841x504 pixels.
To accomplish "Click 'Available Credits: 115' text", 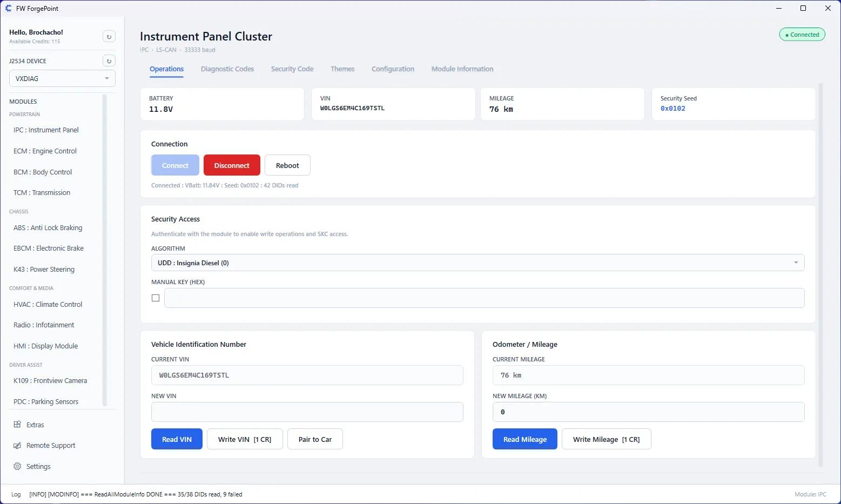I will [35, 42].
